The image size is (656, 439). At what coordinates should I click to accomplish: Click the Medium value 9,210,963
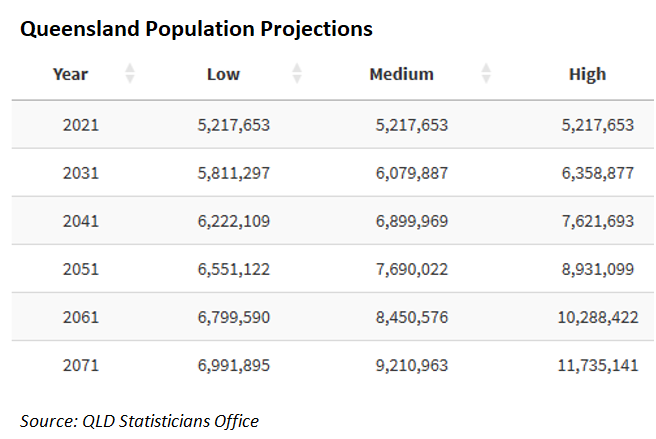click(411, 365)
